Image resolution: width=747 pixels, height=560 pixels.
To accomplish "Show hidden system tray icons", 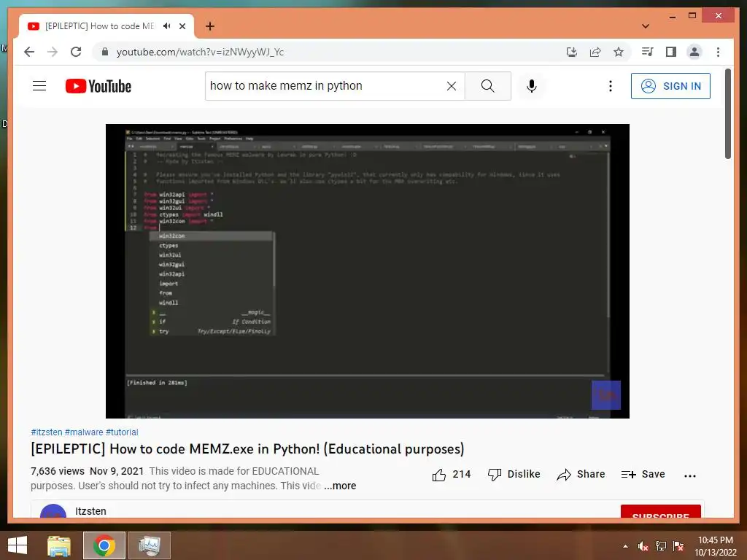I will pos(625,546).
